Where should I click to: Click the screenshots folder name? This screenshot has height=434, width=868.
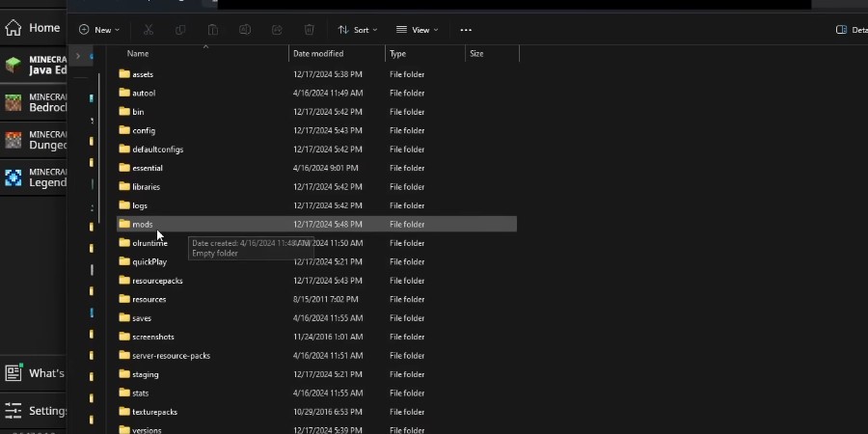(153, 337)
